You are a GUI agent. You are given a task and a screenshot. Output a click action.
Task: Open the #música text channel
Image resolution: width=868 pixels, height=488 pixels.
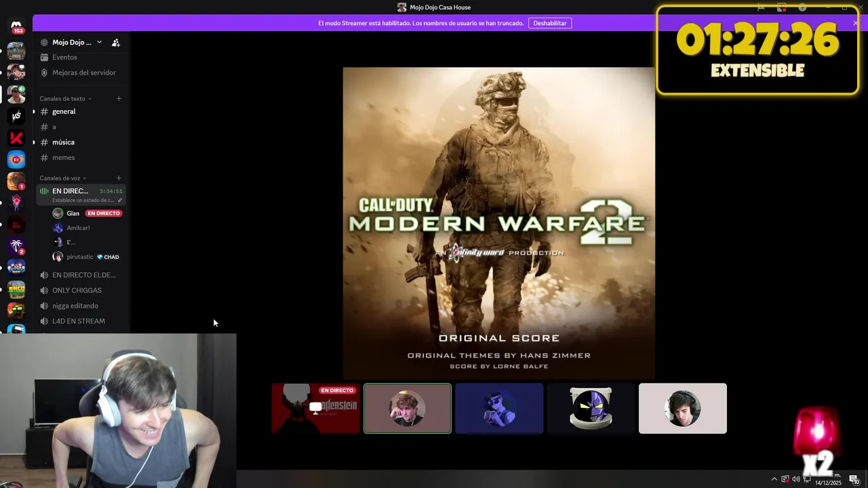point(81,142)
